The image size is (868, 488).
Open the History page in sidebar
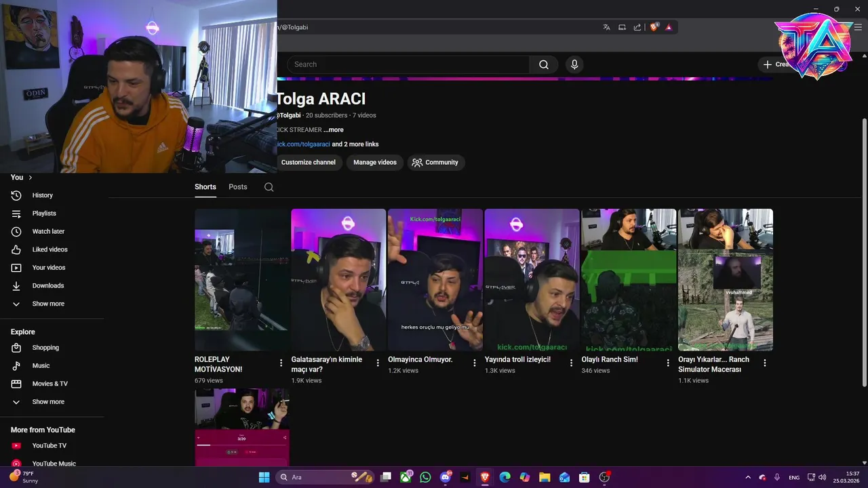42,195
